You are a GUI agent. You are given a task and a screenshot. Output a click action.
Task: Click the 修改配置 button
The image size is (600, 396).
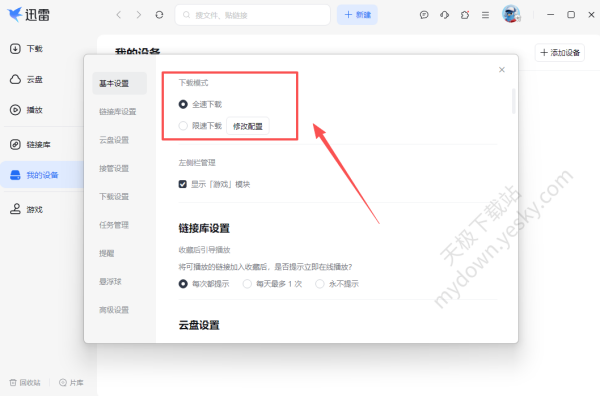tap(248, 126)
